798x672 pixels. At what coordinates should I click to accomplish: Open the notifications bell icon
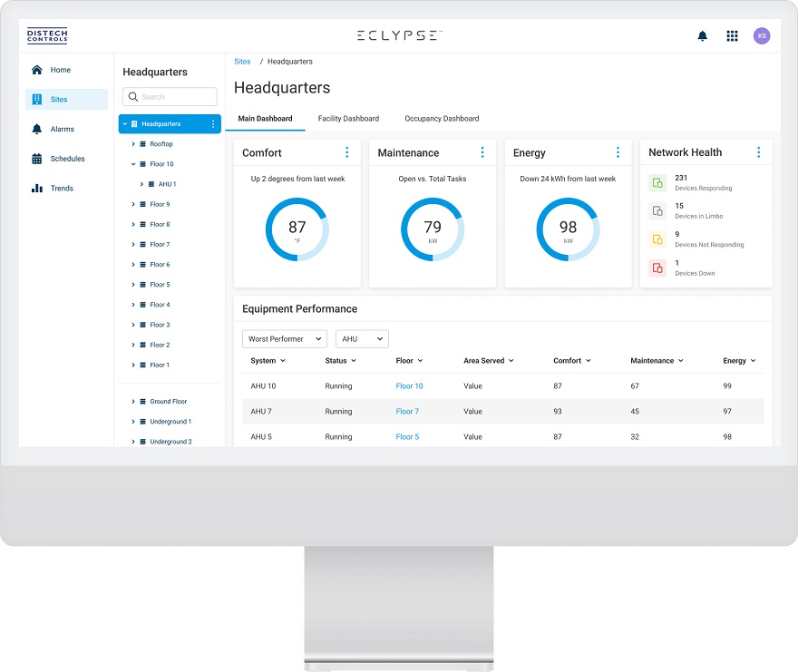(x=702, y=36)
